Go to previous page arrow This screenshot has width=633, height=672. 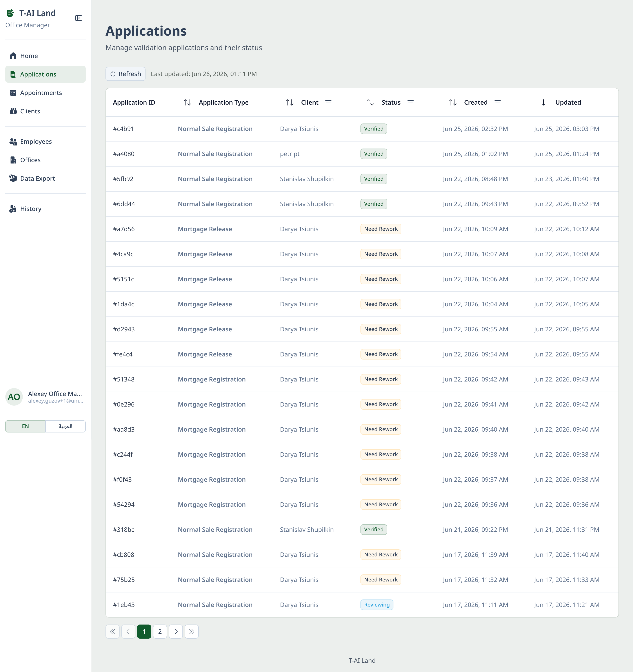click(x=128, y=631)
